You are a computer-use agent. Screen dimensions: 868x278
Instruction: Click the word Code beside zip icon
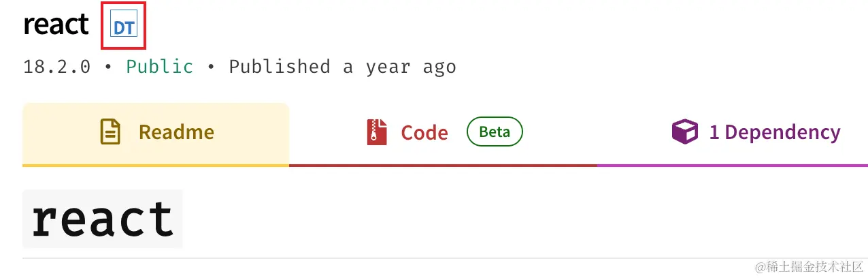(424, 132)
